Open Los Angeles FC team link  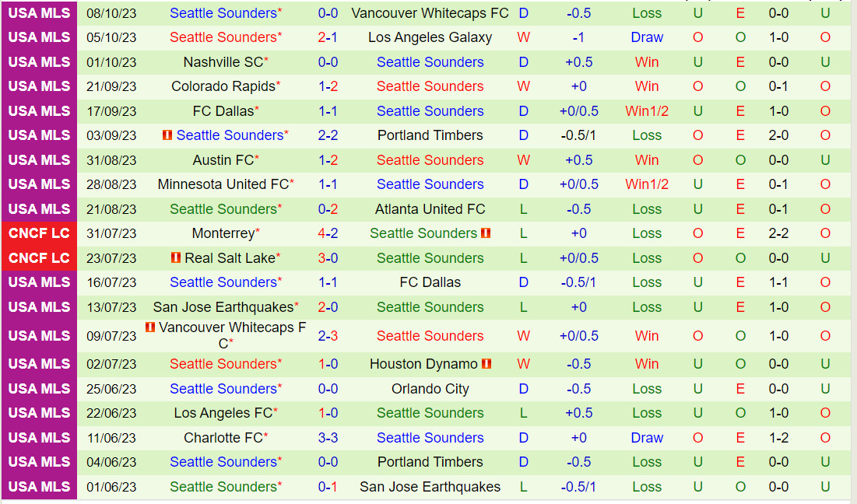point(223,413)
